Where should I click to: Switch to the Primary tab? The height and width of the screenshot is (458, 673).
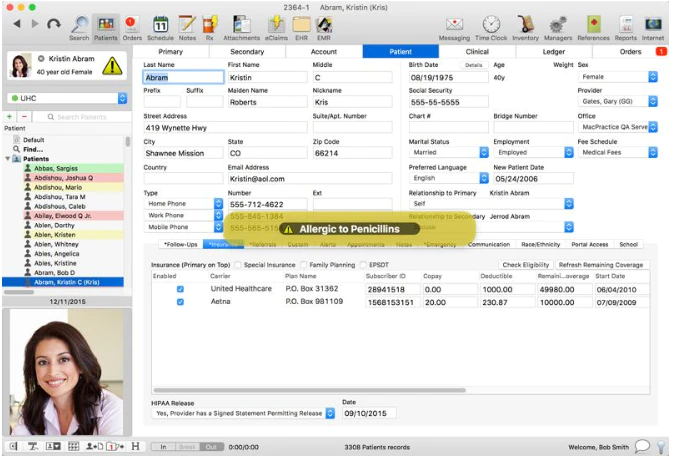click(171, 52)
